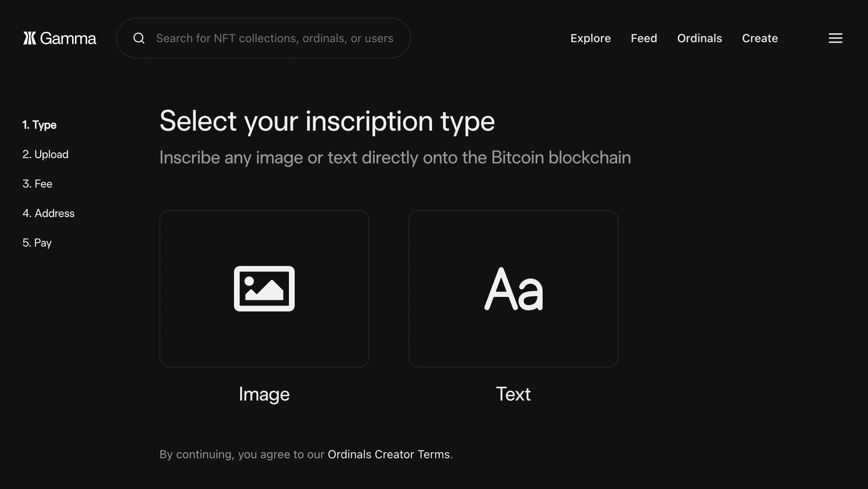Click the Gamma wordmark text
The height and width of the screenshot is (489, 868).
point(68,38)
